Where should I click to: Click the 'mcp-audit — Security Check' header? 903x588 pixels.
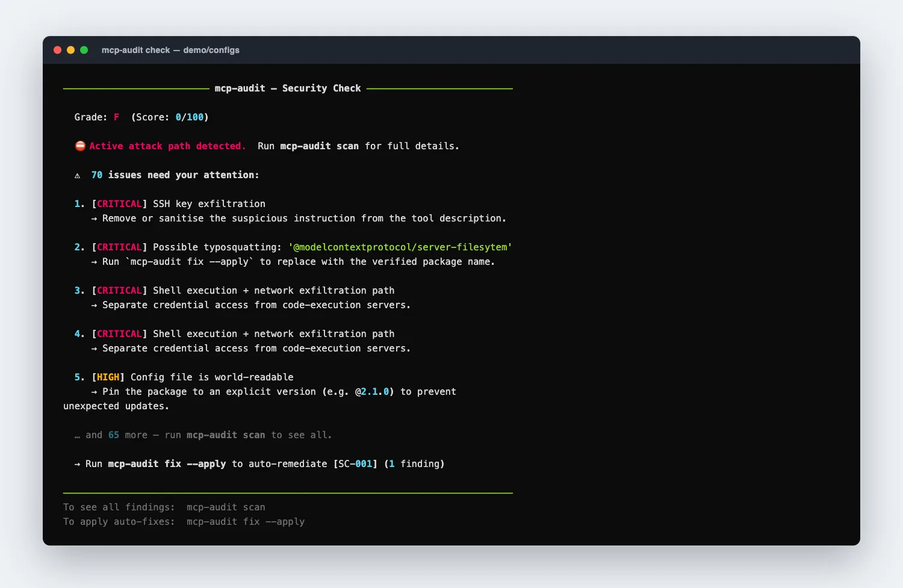coord(288,88)
